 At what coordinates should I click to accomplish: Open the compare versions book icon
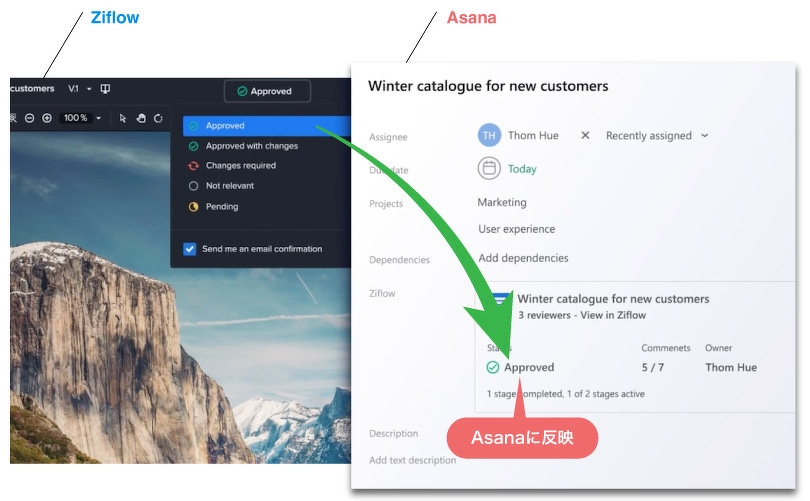pyautogui.click(x=105, y=89)
